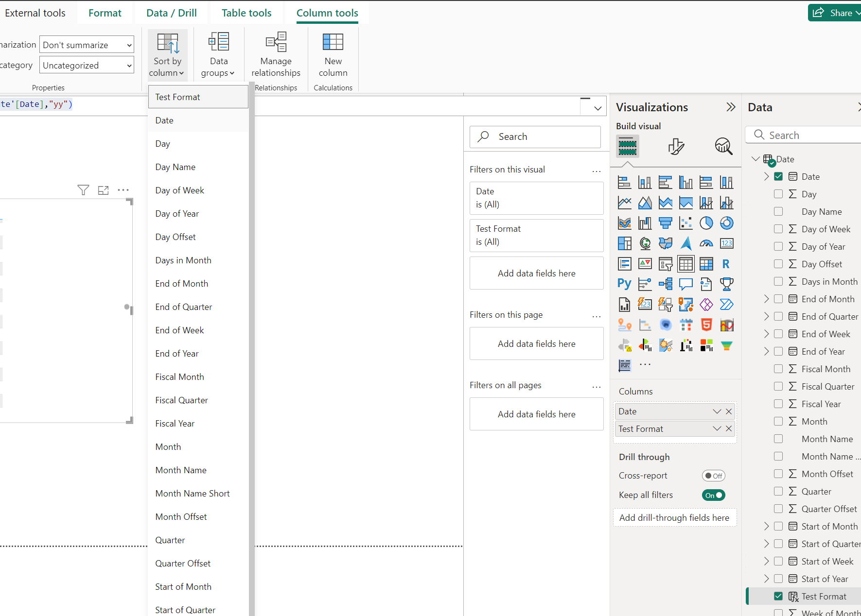Screen dimensions: 861x616
Task: Select the Q&A speech bubble visual
Action: tap(686, 284)
